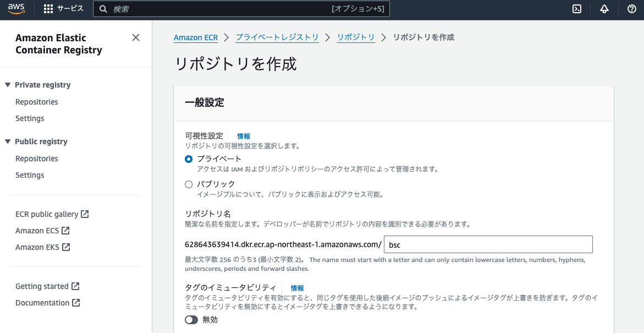Enable the タグのイミュータビリティ toggle
The height and width of the screenshot is (333, 644).
point(191,319)
